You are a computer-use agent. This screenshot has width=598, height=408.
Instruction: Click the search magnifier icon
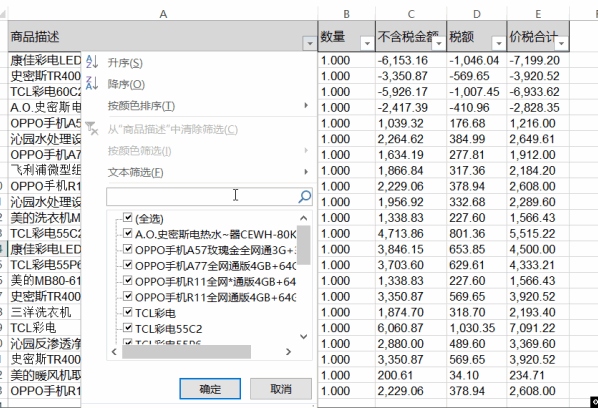pos(304,196)
